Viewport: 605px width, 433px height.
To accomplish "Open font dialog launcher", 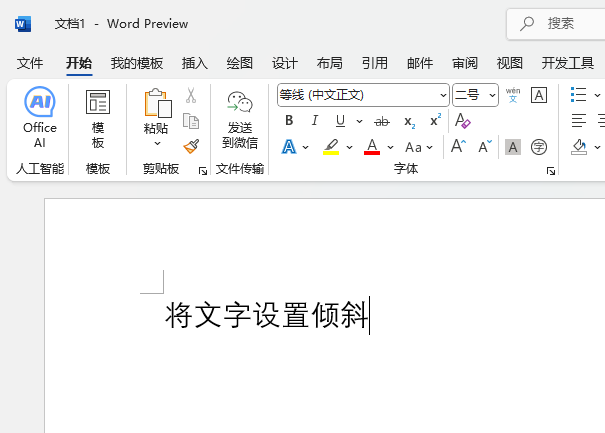I will pos(551,171).
